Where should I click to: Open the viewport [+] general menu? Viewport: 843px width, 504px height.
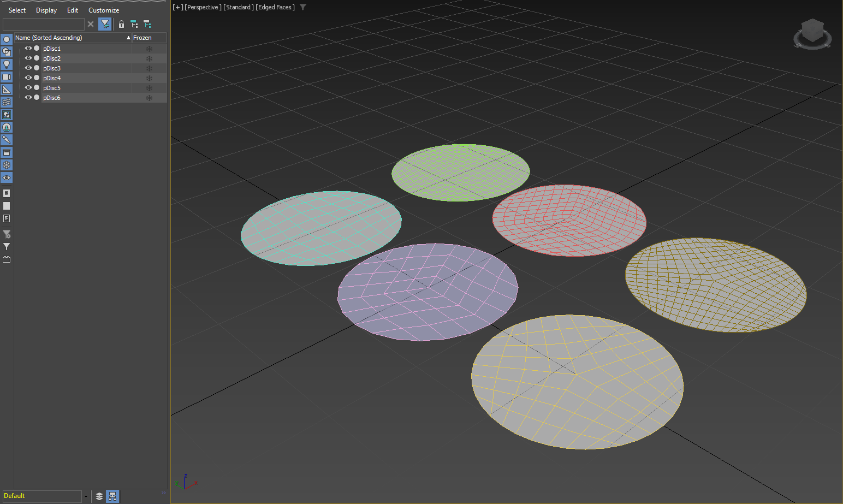coord(177,7)
